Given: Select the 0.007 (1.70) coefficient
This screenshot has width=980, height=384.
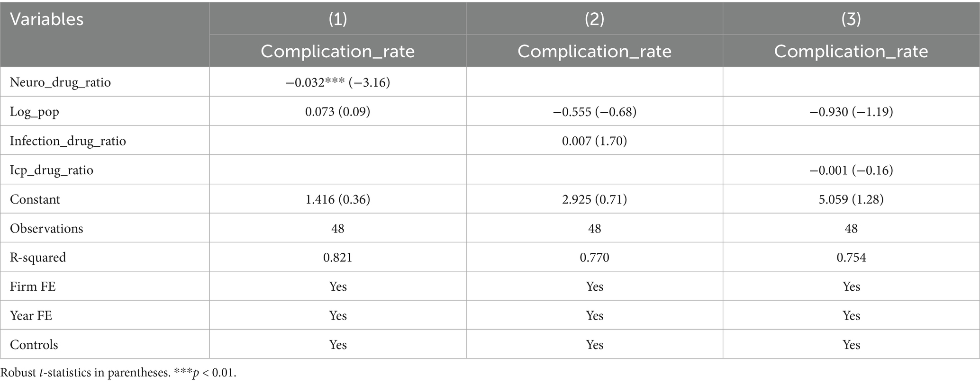Looking at the screenshot, I should (594, 141).
